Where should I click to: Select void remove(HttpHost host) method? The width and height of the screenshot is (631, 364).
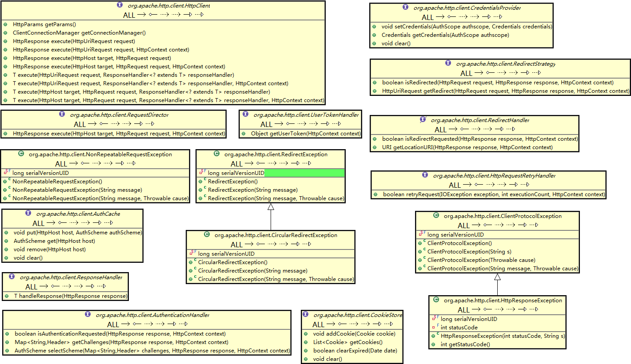[x=50, y=249]
